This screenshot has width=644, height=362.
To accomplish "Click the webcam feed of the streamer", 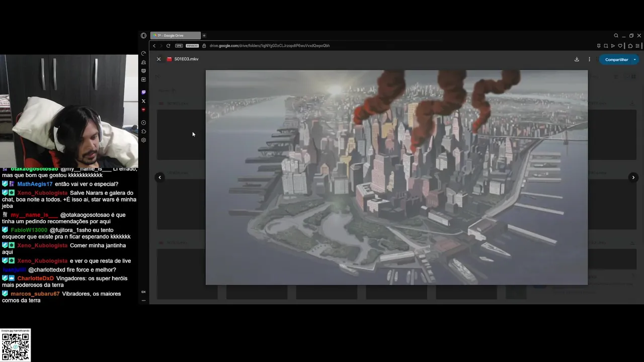I will [69, 111].
